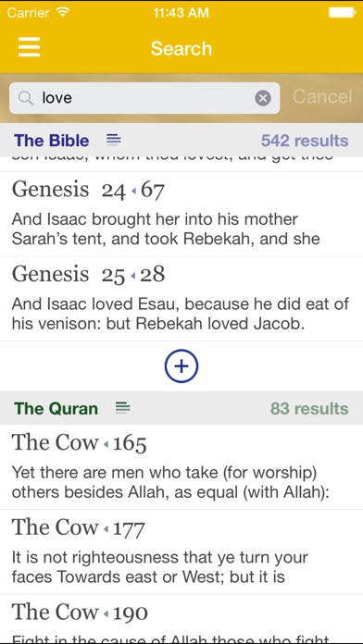
Task: Open The Cow 190 verse
Action: (x=181, y=619)
